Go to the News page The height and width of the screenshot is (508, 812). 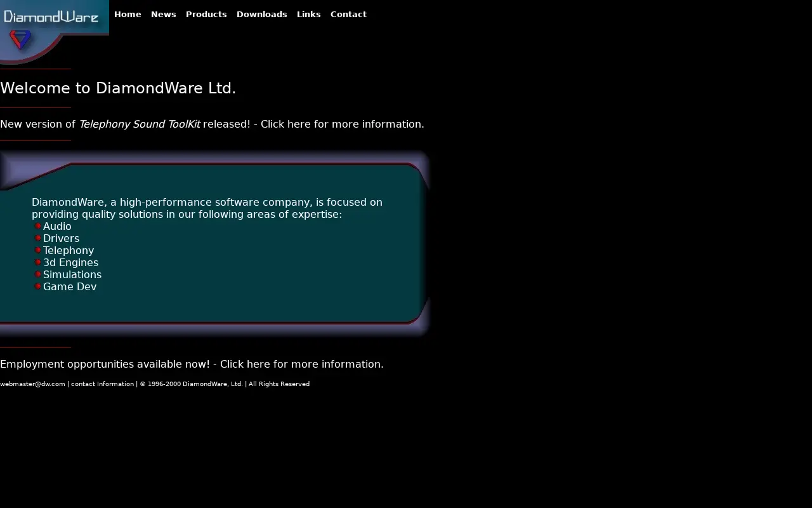point(164,14)
